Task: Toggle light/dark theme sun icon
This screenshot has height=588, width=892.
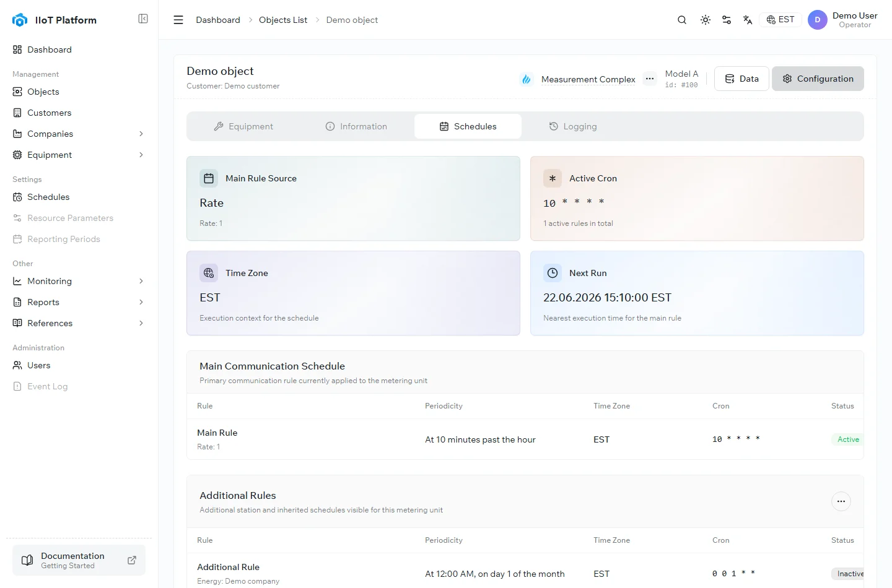Action: pos(706,20)
